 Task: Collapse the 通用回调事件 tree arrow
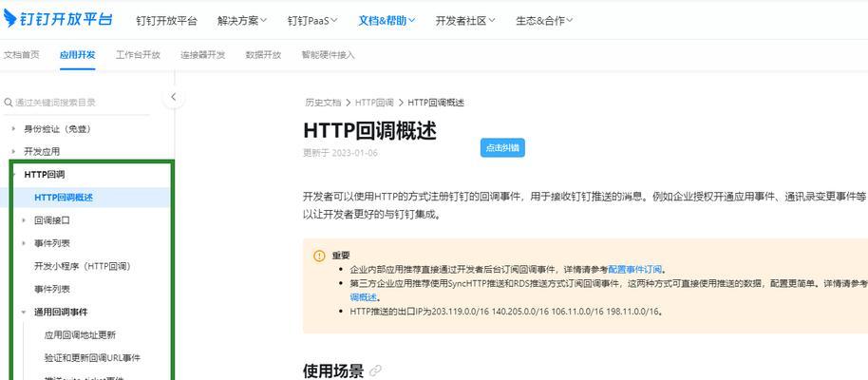(x=24, y=312)
